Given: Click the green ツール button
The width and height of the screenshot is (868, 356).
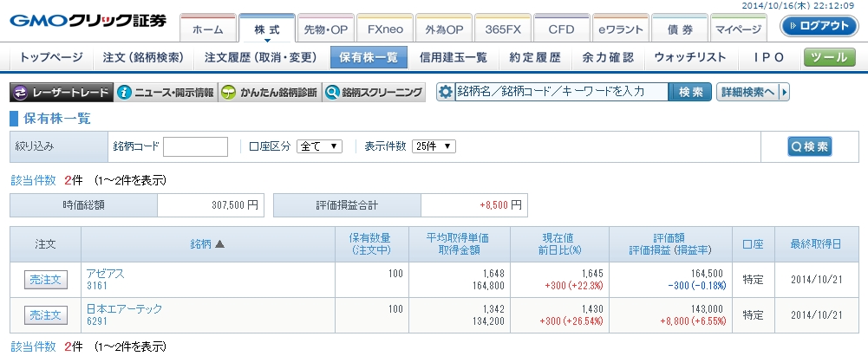Looking at the screenshot, I should 830,58.
